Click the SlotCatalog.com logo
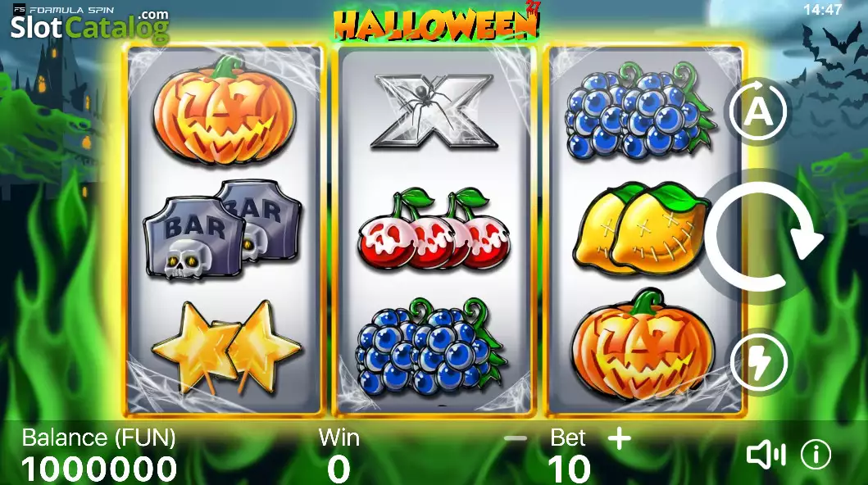 click(89, 25)
